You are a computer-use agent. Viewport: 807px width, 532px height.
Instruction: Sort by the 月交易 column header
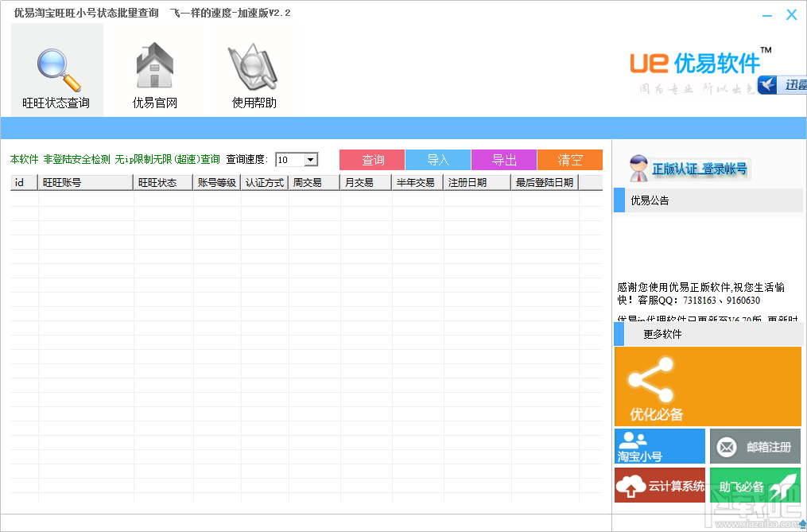click(x=366, y=182)
